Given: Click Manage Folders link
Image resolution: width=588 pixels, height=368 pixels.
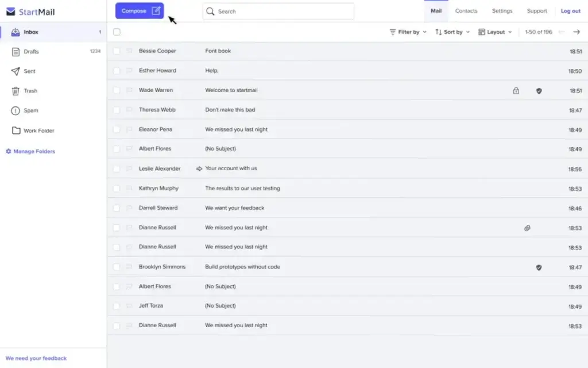Looking at the screenshot, I should [34, 151].
